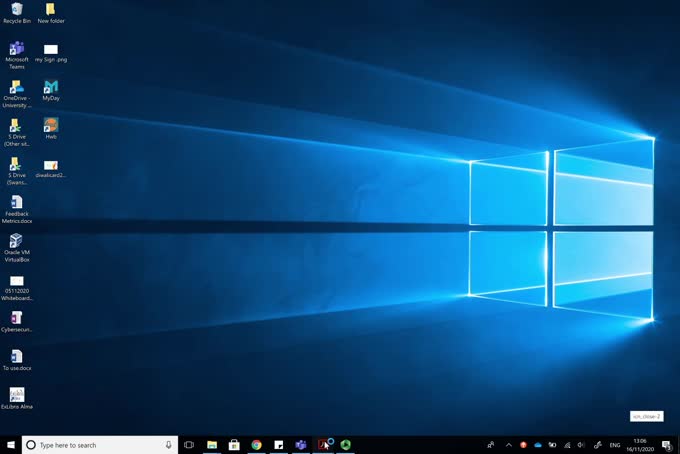
Task: Open Microsoft Store from the taskbar
Action: click(234, 445)
